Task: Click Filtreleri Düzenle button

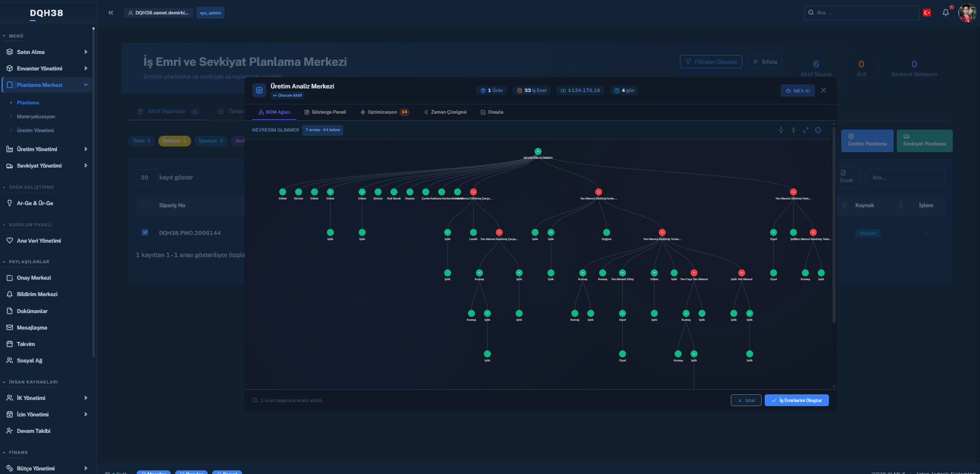Action: point(711,62)
